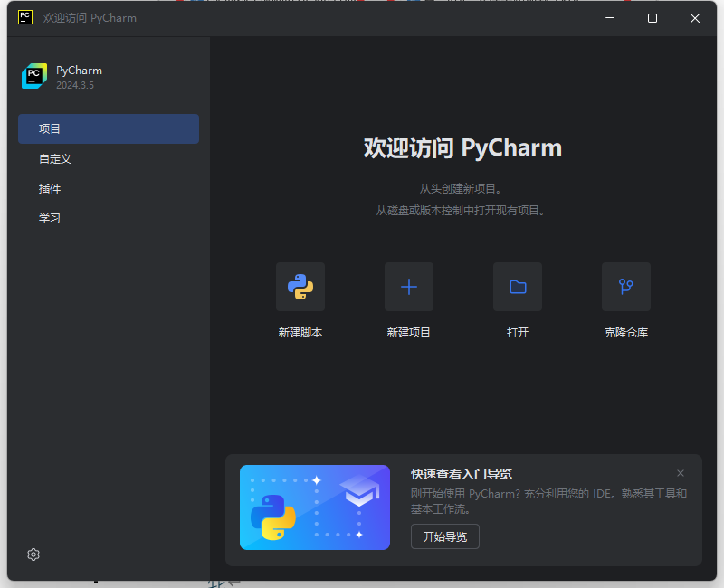Dismiss the quick tour banner
This screenshot has height=588, width=724.
681,473
